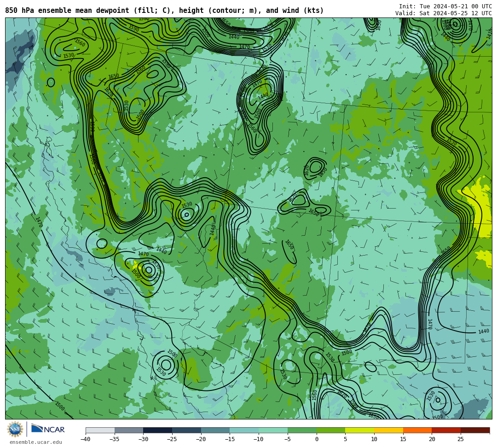Screen dimensions: 497x448
Task: Pick the -30 to -25 dark navy swatch
Action: click(x=158, y=430)
